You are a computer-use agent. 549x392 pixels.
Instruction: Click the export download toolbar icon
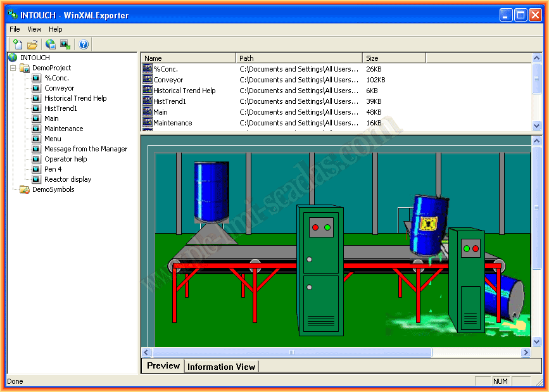coord(65,44)
